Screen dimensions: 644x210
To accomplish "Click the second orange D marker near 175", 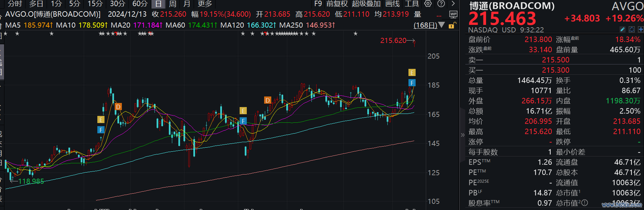I will [x=268, y=100].
